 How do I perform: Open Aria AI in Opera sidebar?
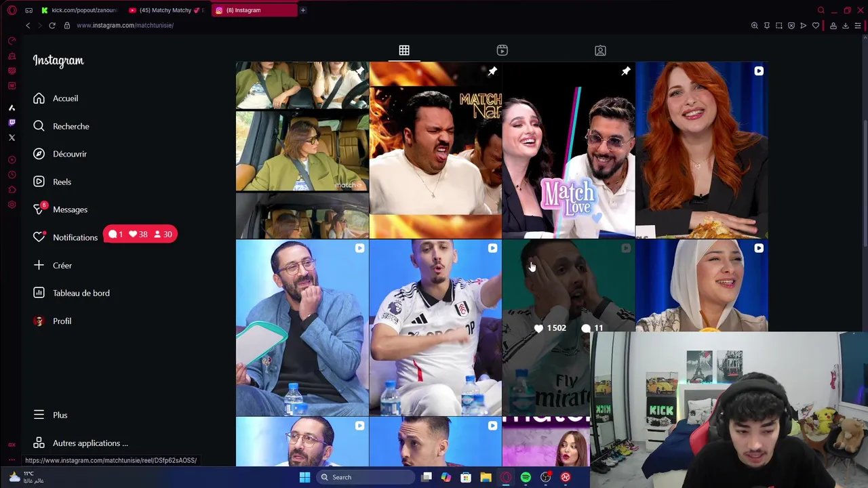[12, 108]
